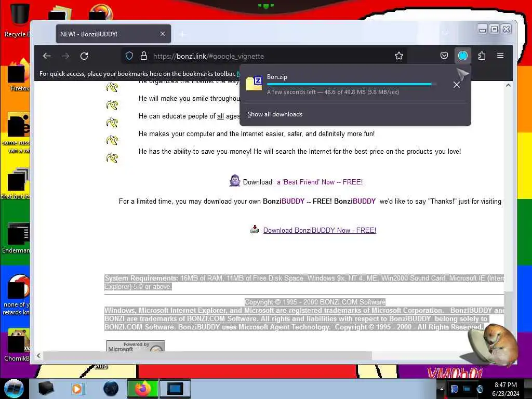Image resolution: width=532 pixels, height=399 pixels.
Task: Click the blue monitor taskbar window button
Action: (x=175, y=389)
